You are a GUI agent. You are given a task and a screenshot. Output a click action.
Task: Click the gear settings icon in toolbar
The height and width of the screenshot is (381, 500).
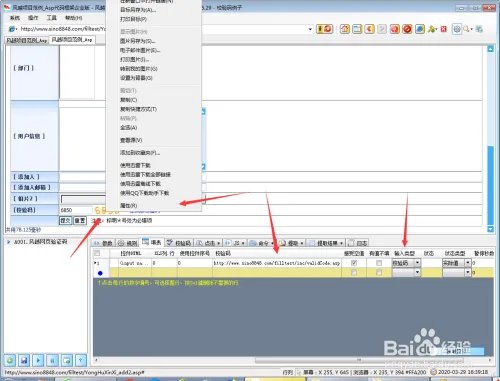(x=457, y=29)
